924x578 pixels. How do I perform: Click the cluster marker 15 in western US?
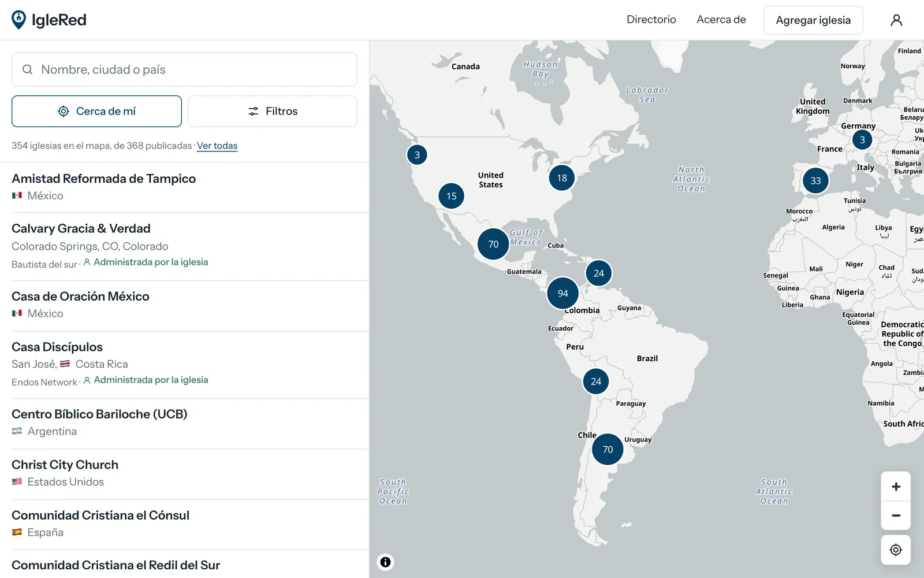(452, 196)
